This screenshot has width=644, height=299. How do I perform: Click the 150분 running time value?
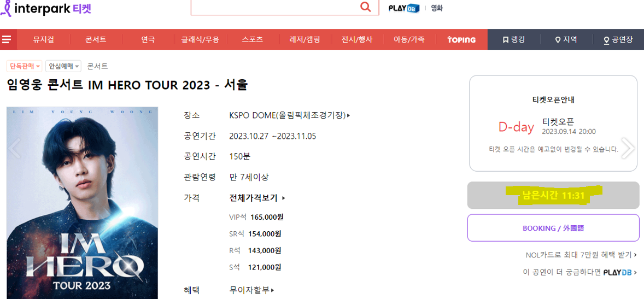[239, 156]
